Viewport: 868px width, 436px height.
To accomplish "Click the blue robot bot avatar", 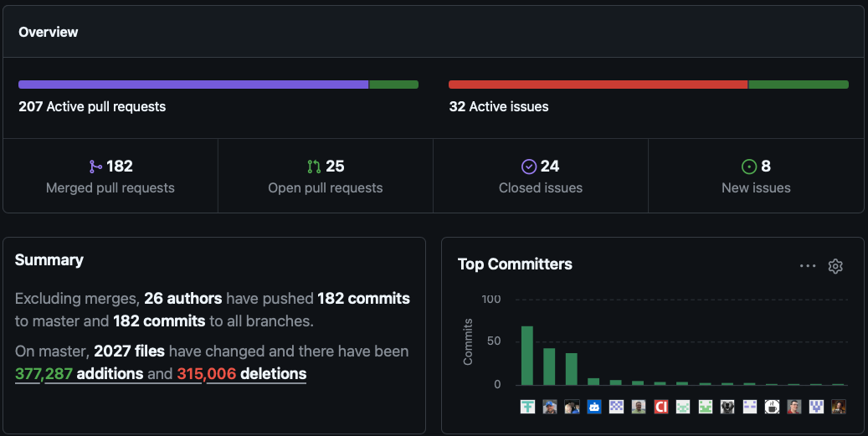I will click(594, 407).
